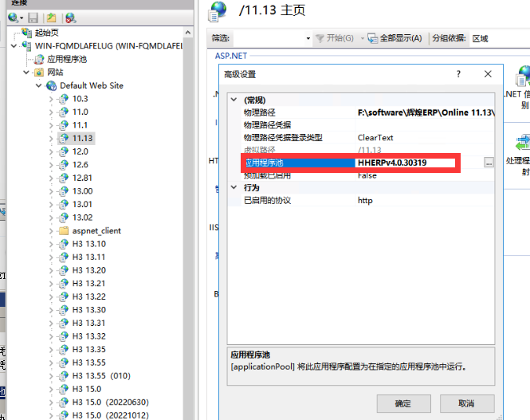
Task: Click the up-folder icon in Connections toolbar
Action: click(52, 18)
